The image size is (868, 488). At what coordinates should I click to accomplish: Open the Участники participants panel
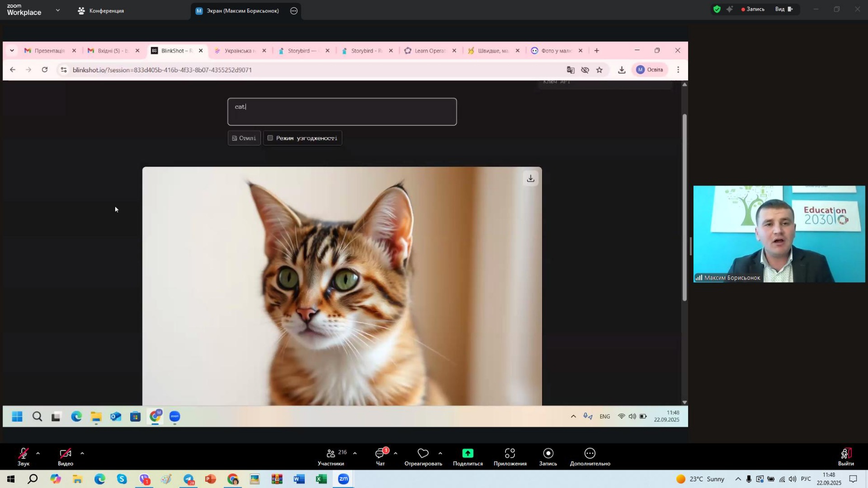331,457
